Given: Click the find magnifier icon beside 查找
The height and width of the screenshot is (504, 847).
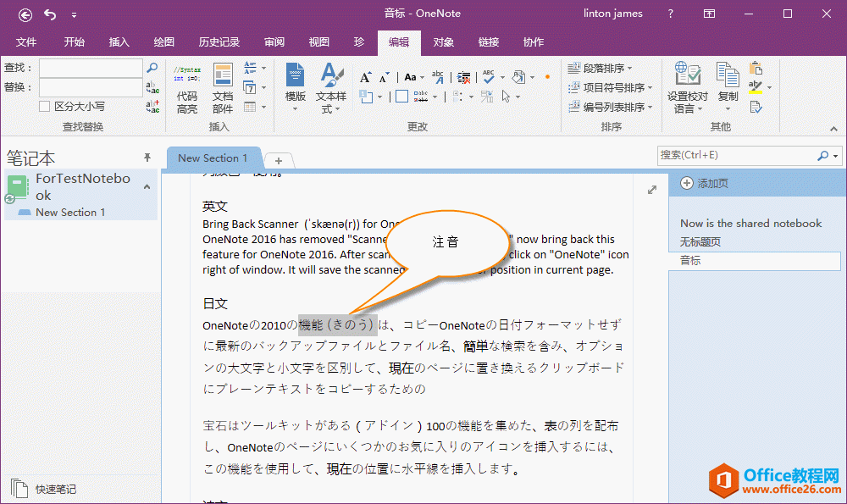Looking at the screenshot, I should click(x=152, y=68).
